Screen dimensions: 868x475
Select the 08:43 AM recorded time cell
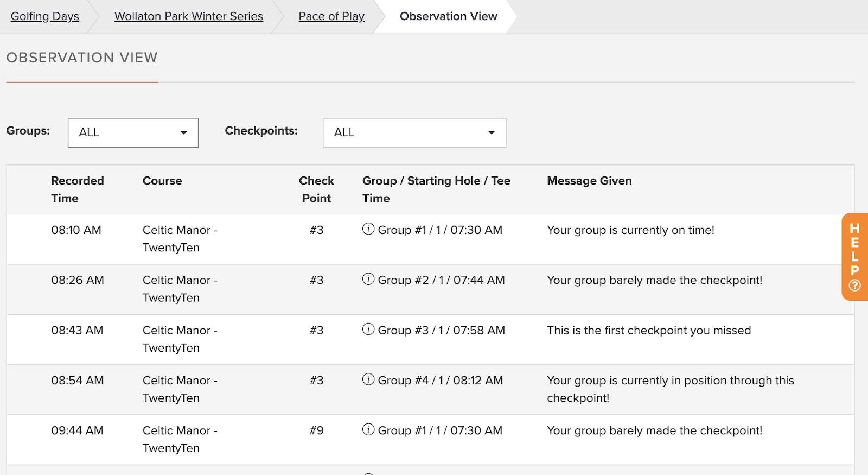tap(77, 330)
